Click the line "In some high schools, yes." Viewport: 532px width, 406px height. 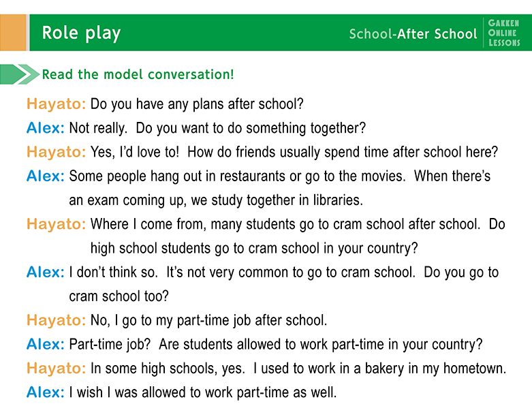point(169,369)
